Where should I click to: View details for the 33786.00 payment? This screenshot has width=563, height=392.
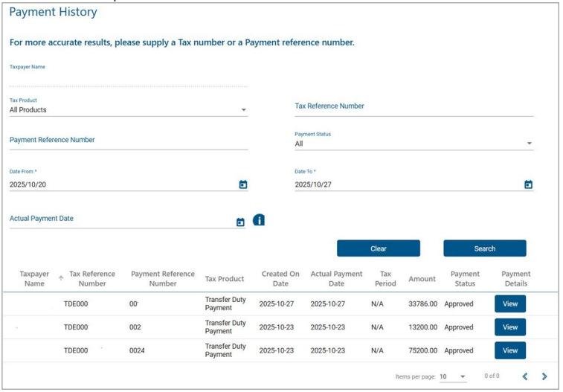(x=509, y=303)
